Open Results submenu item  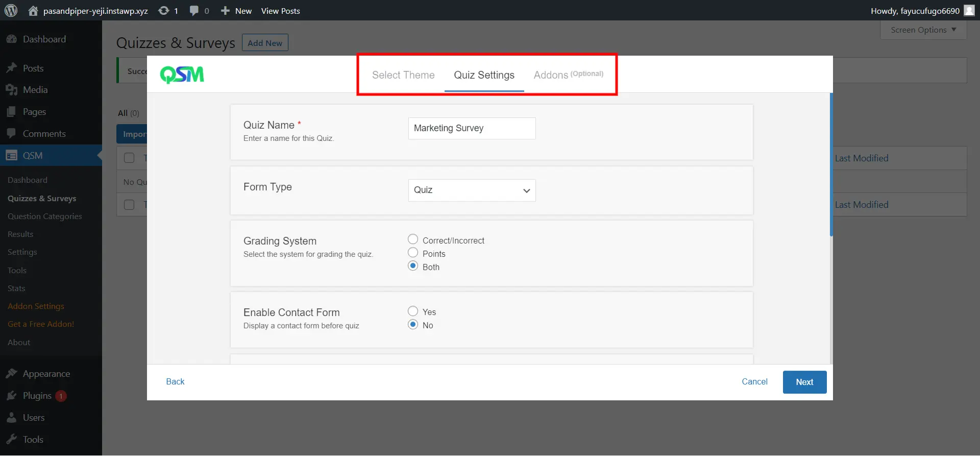coord(20,234)
